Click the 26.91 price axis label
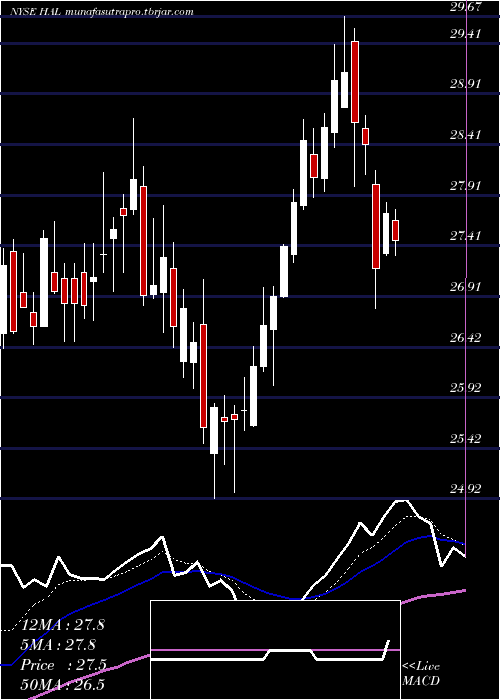Screen dimensions: 500x700 pyautogui.click(x=466, y=286)
